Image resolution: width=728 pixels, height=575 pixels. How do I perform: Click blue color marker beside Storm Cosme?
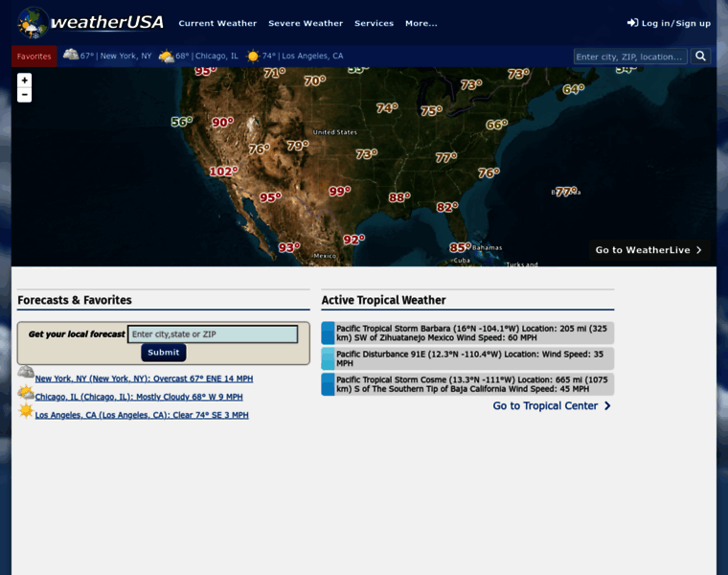coord(328,384)
